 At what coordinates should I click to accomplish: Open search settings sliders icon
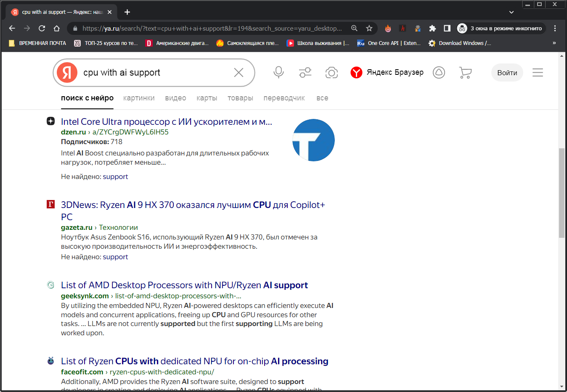[305, 73]
